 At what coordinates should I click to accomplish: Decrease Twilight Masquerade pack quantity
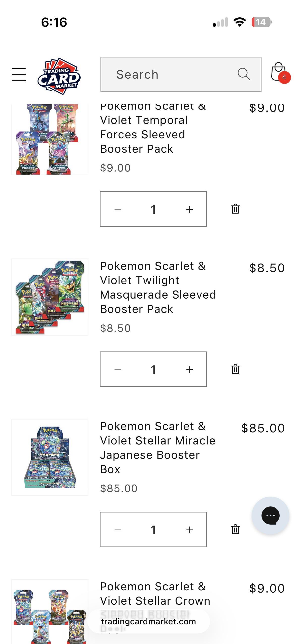118,369
